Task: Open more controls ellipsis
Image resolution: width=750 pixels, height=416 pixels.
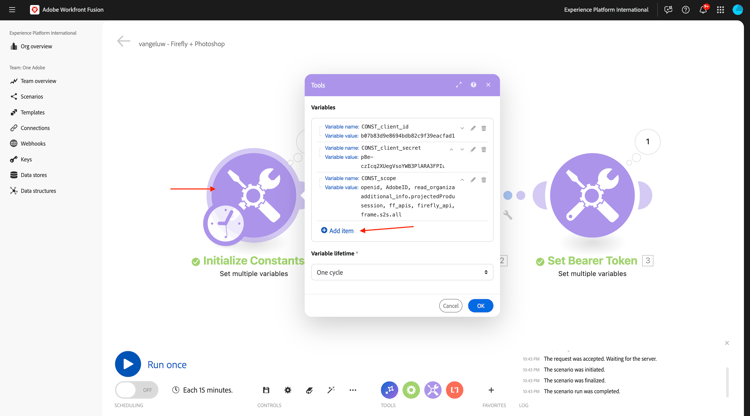Action: click(x=353, y=390)
